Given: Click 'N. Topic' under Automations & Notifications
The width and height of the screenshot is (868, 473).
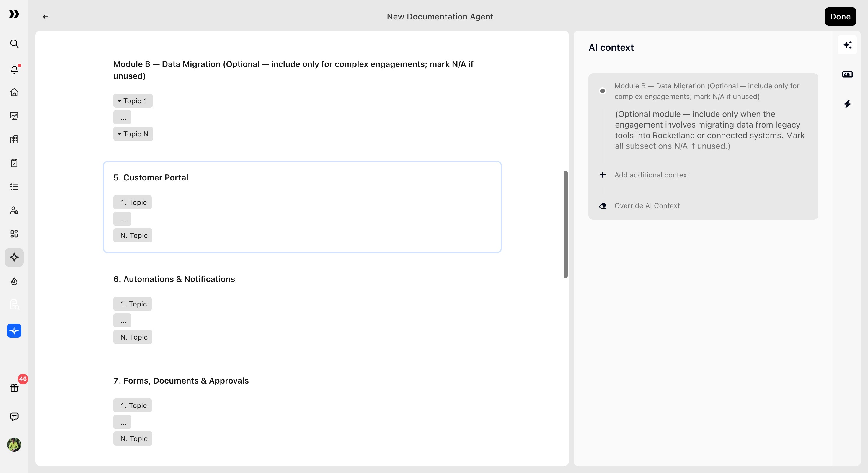Looking at the screenshot, I should click(x=133, y=337).
